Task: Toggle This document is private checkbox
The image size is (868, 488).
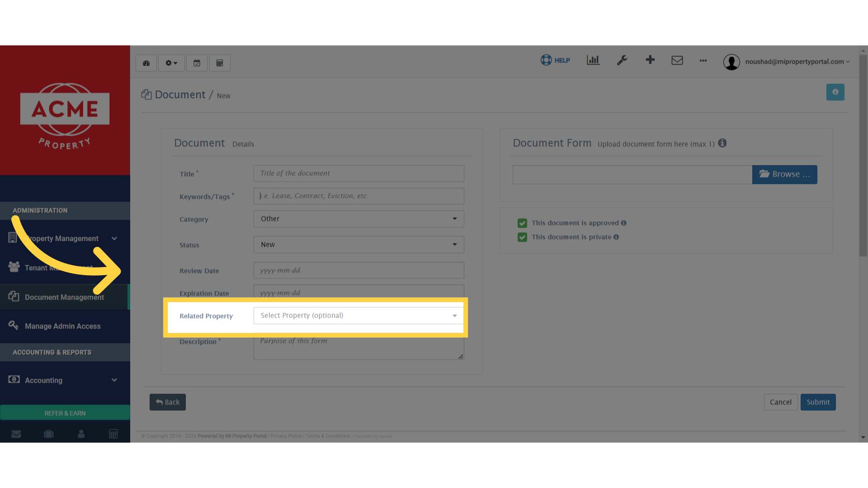Action: 522,237
